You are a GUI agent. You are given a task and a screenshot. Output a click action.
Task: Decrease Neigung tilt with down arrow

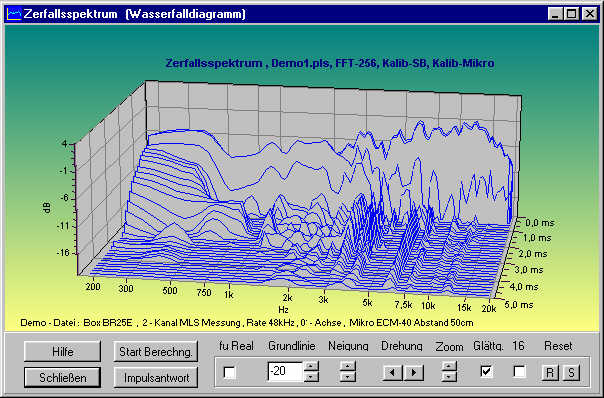click(x=347, y=376)
